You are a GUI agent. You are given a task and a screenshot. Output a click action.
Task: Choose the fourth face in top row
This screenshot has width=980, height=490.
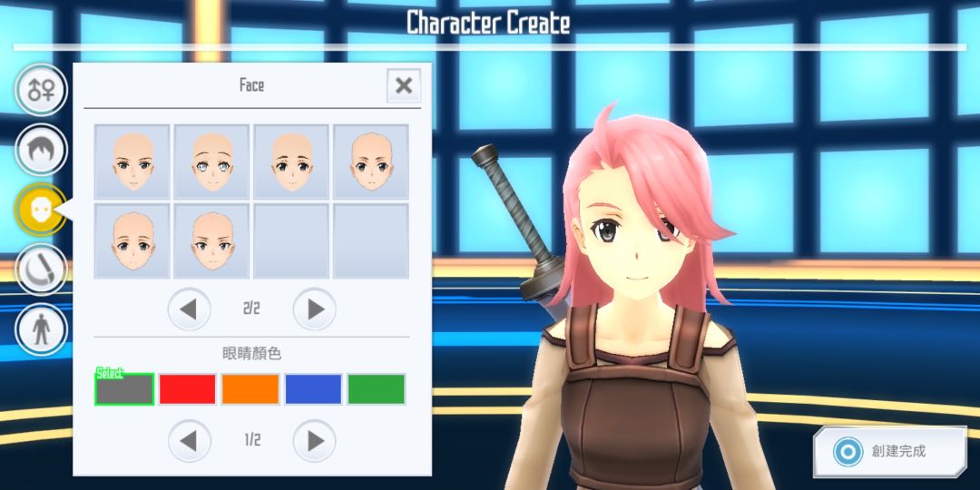pos(370,162)
